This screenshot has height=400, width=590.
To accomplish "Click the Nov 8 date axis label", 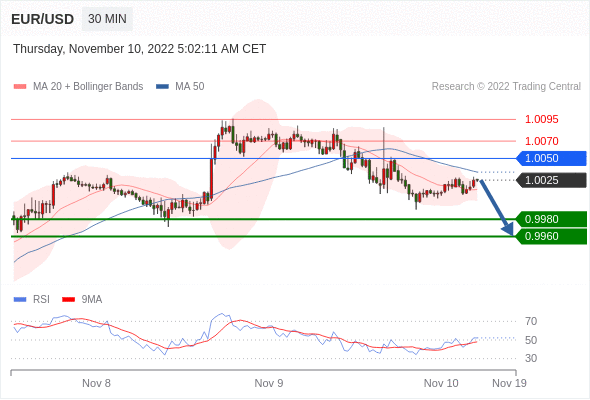I will click(x=96, y=383).
